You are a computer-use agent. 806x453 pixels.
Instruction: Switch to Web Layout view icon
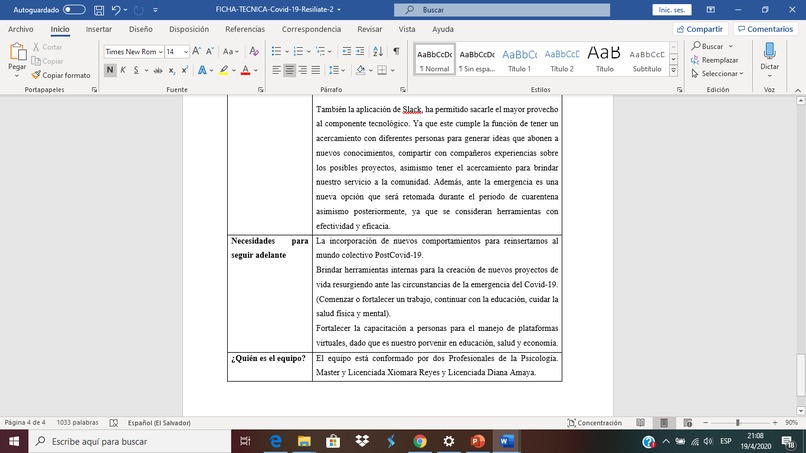pos(688,423)
